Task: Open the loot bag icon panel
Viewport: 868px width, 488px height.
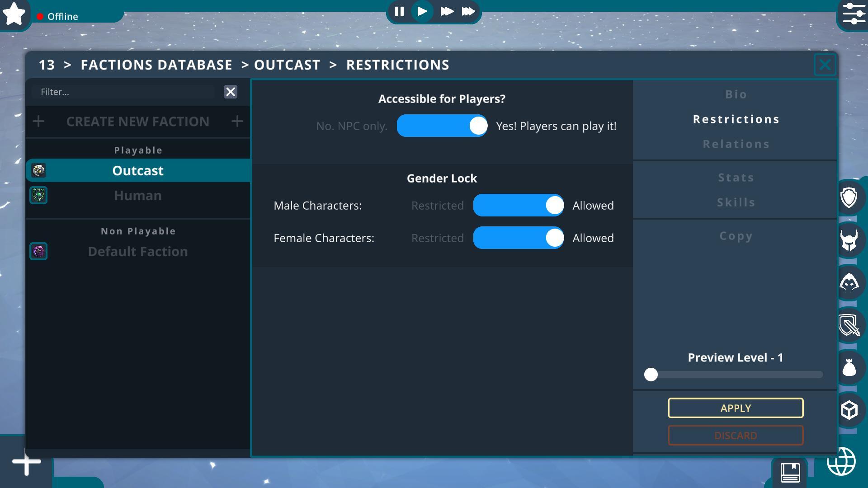Action: [849, 367]
